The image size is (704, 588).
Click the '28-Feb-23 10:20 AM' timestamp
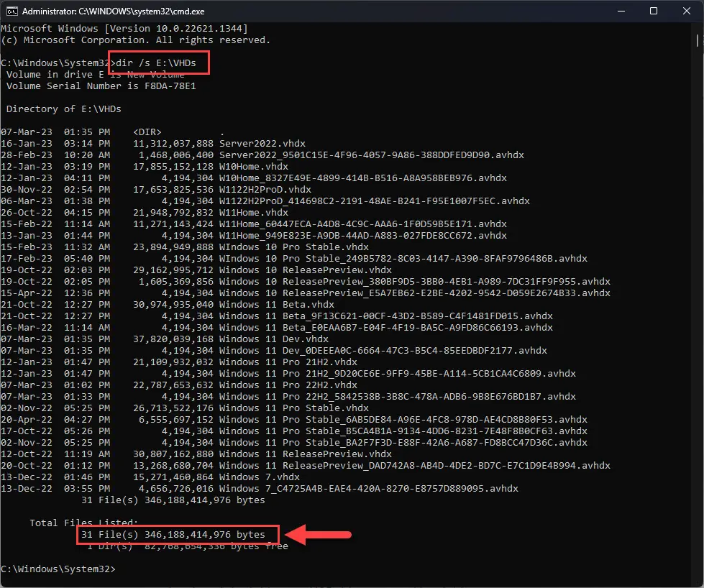point(55,155)
